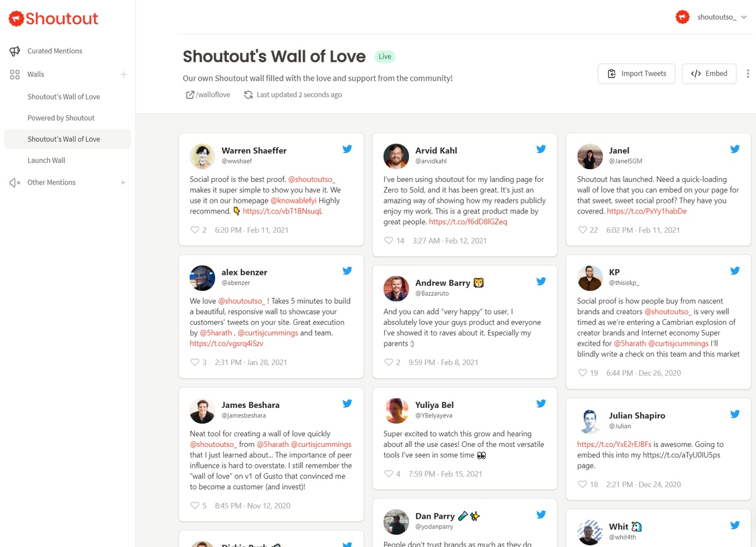Click Twitter bird on alex benzer card
Screen dimensions: 756x547
click(347, 271)
